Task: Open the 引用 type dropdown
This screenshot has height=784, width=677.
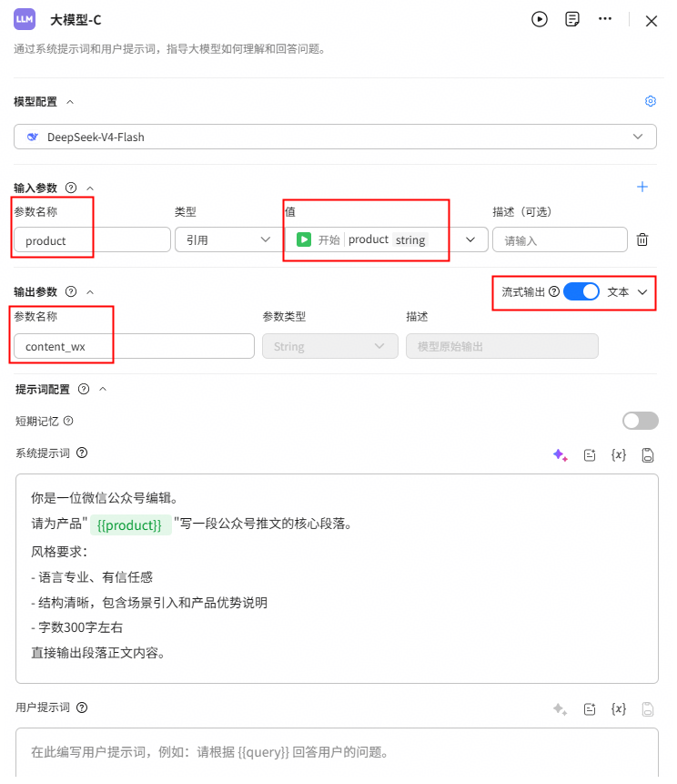Action: pos(228,240)
